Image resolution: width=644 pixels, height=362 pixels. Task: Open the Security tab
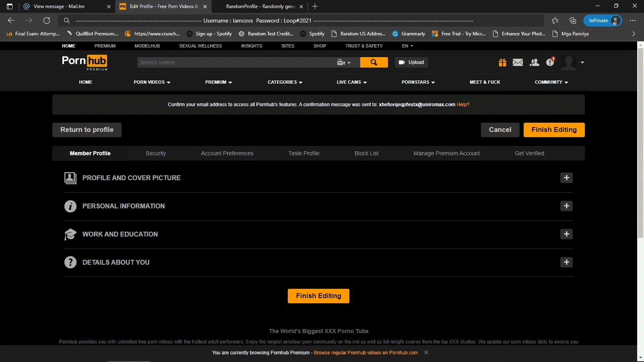click(x=156, y=153)
